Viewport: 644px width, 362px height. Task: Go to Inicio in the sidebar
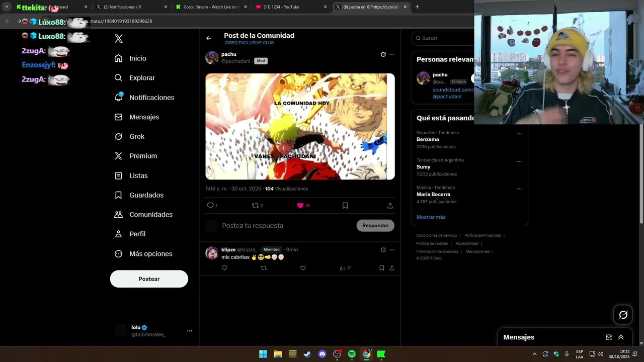coord(130,58)
